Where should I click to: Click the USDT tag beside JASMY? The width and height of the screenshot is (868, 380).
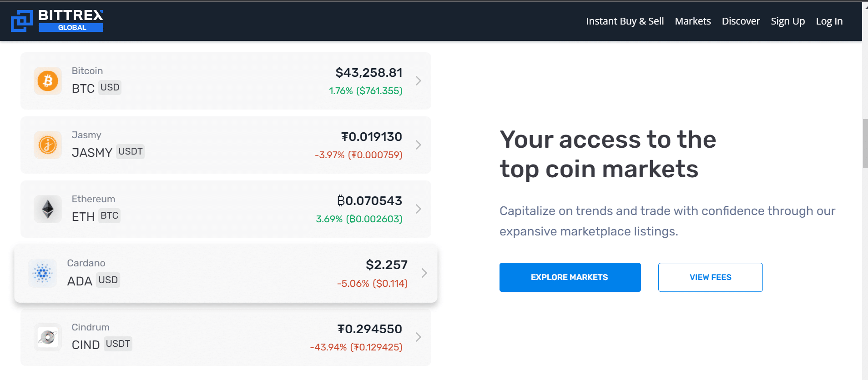pyautogui.click(x=131, y=151)
